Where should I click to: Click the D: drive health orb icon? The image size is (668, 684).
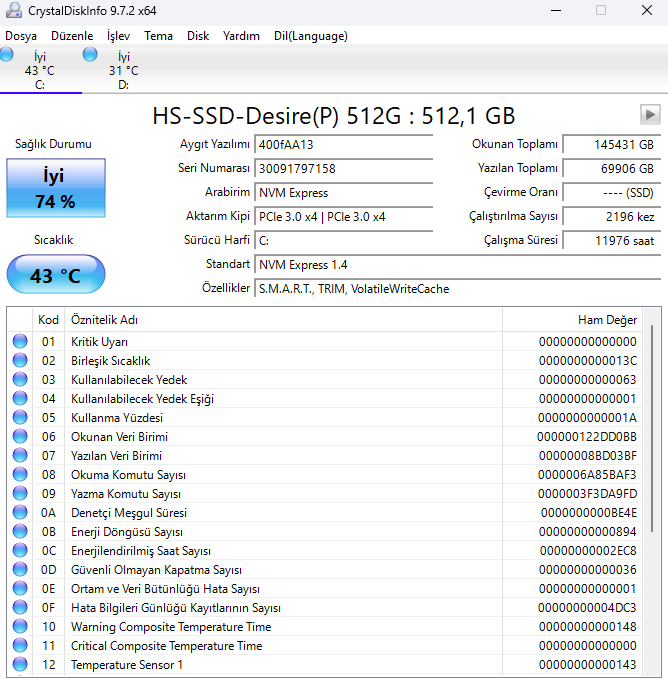(90, 54)
